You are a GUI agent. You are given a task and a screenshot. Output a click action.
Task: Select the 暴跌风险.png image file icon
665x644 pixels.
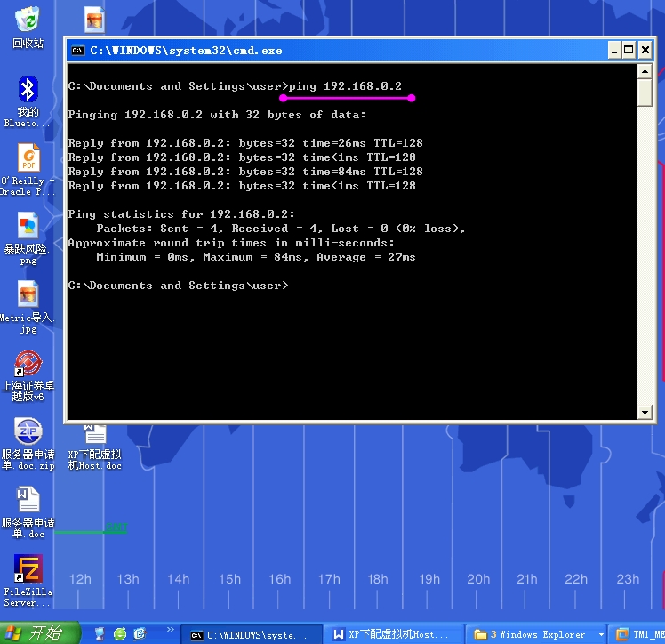point(28,238)
